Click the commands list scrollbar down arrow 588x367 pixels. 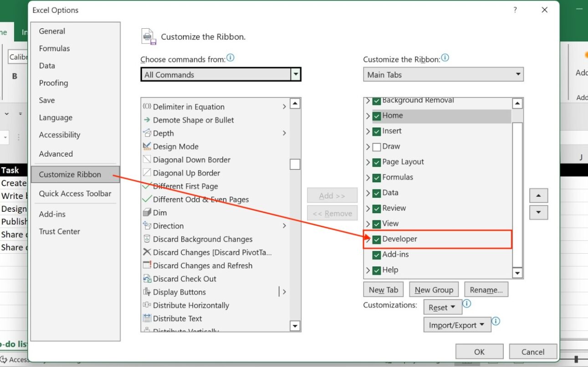pyautogui.click(x=295, y=326)
